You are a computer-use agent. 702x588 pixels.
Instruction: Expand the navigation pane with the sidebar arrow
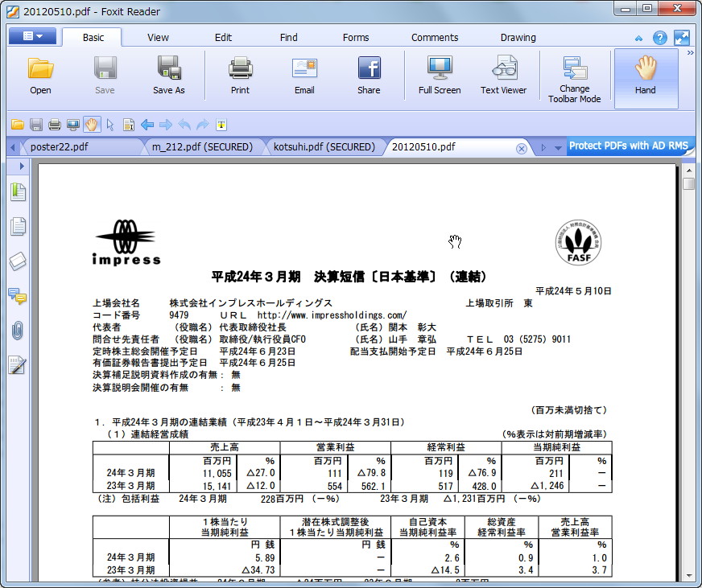pyautogui.click(x=19, y=167)
